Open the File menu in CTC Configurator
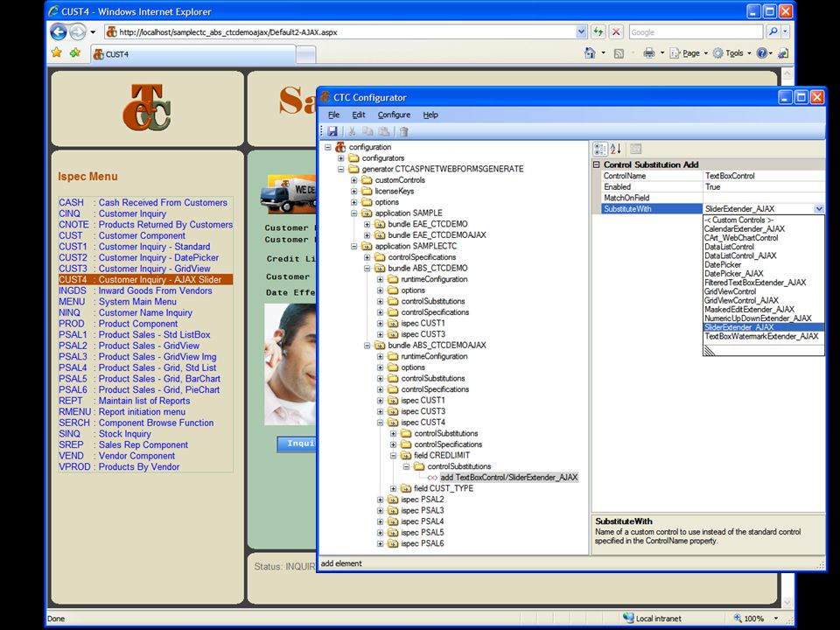Viewport: 840px width, 630px height. 333,115
